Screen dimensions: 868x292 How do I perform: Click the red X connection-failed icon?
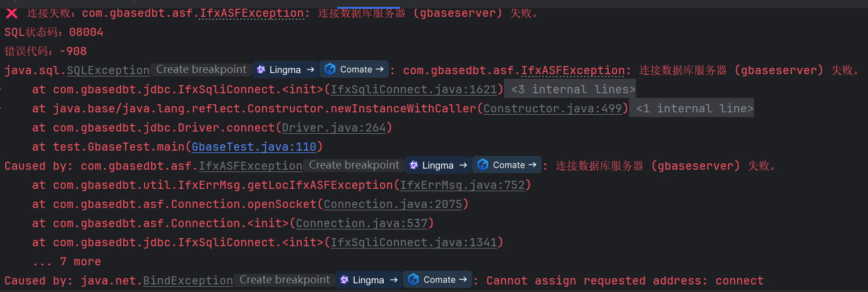[x=11, y=13]
